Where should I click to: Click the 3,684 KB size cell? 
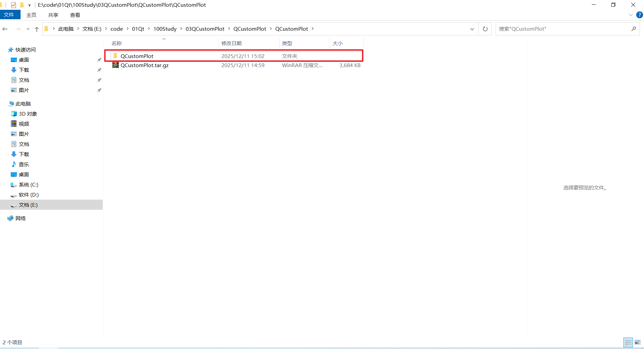350,65
